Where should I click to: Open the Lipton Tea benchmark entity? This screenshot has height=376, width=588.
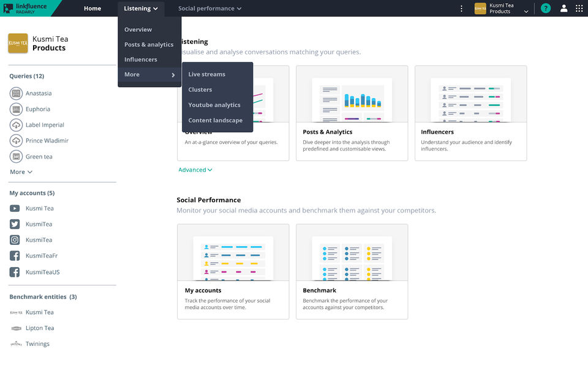click(40, 328)
